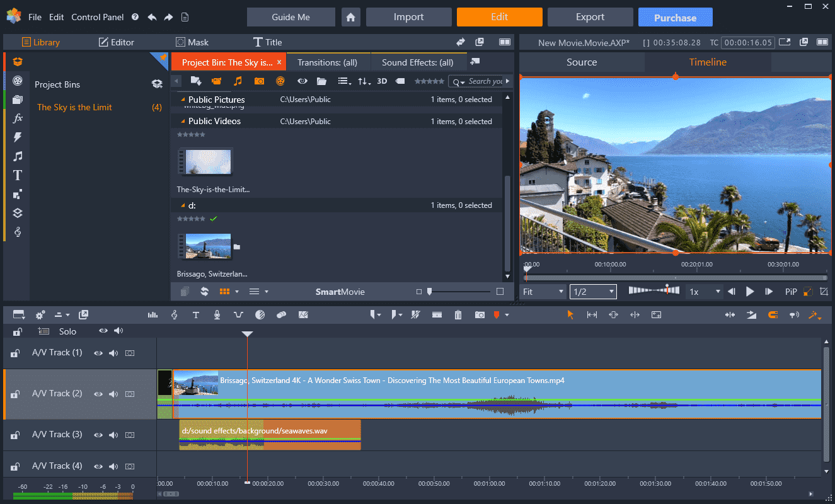The width and height of the screenshot is (835, 504).
Task: Open the Fit zoom dropdown
Action: point(543,292)
